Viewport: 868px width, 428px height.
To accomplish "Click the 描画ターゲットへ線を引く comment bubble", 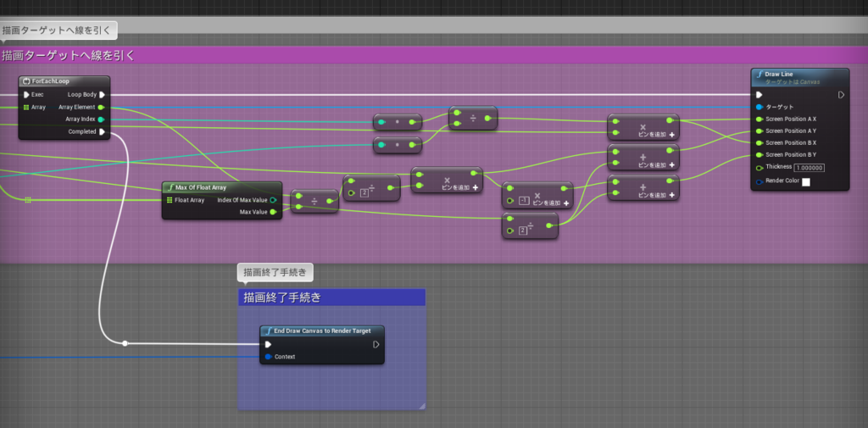I will (58, 30).
